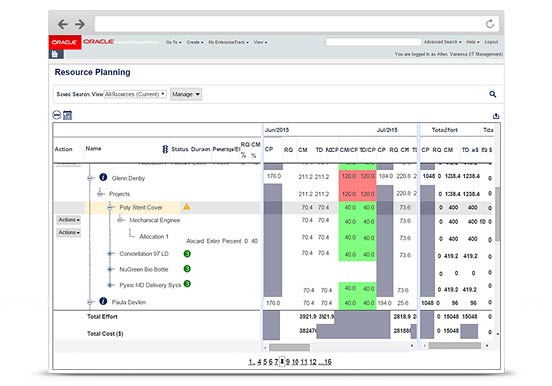
Task: Click the magnifier search icon
Action: pos(493,94)
